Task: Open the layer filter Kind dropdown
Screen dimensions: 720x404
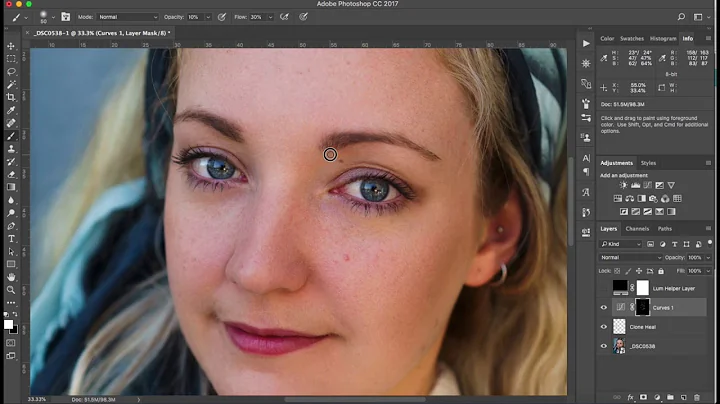Action: pos(620,244)
